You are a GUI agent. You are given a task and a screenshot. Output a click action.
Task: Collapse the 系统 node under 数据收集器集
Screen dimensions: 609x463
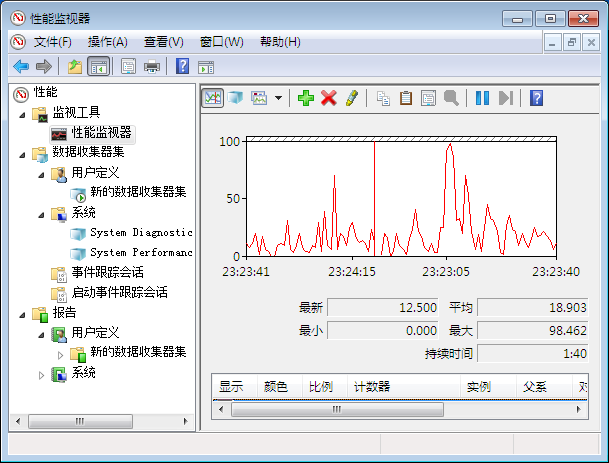pos(41,215)
